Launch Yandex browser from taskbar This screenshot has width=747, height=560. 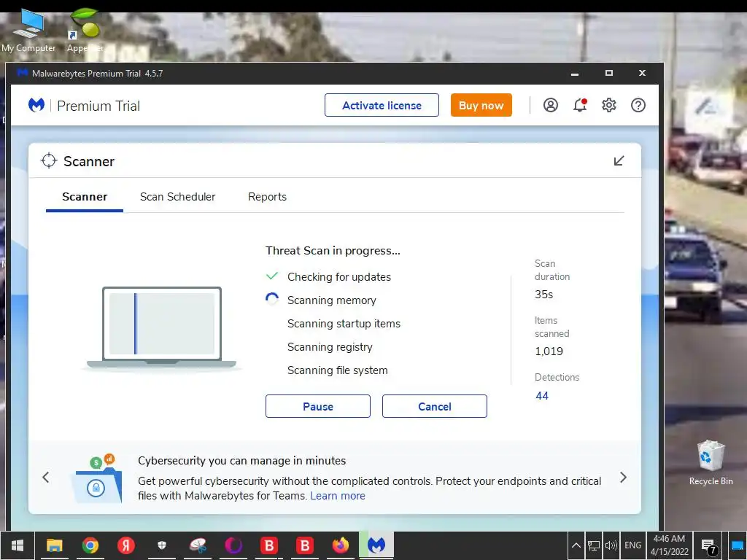pyautogui.click(x=126, y=545)
